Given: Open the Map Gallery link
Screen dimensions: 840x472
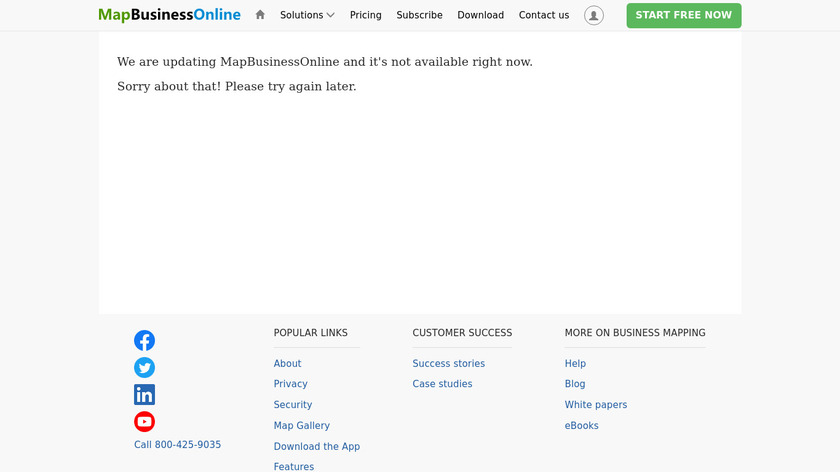Looking at the screenshot, I should coord(301,426).
